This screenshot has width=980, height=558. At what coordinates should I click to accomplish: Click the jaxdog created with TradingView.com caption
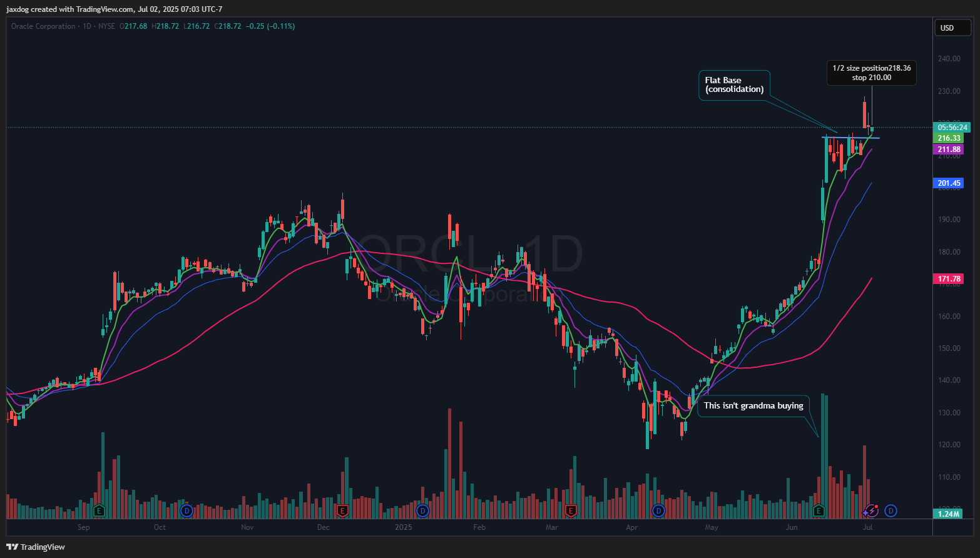114,9
